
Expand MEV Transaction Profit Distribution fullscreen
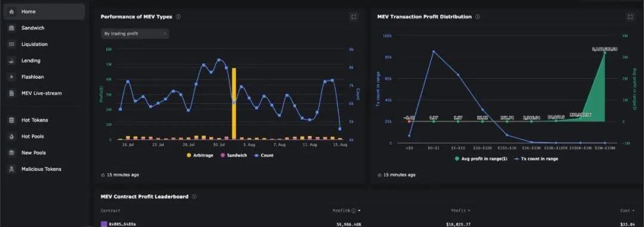pyautogui.click(x=630, y=17)
